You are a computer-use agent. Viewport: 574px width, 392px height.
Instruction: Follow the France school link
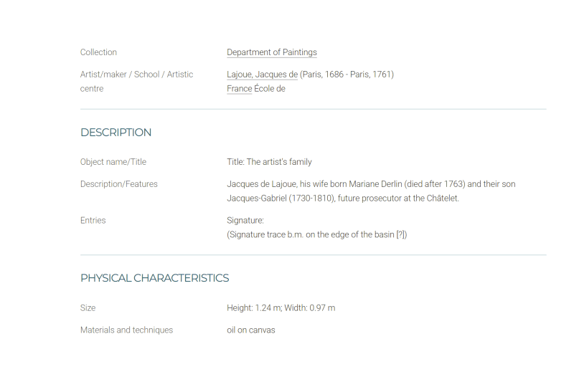[x=240, y=88]
